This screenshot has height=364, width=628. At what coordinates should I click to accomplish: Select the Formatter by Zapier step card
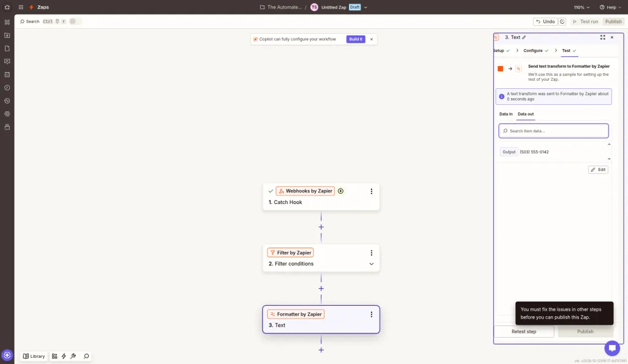point(321,320)
